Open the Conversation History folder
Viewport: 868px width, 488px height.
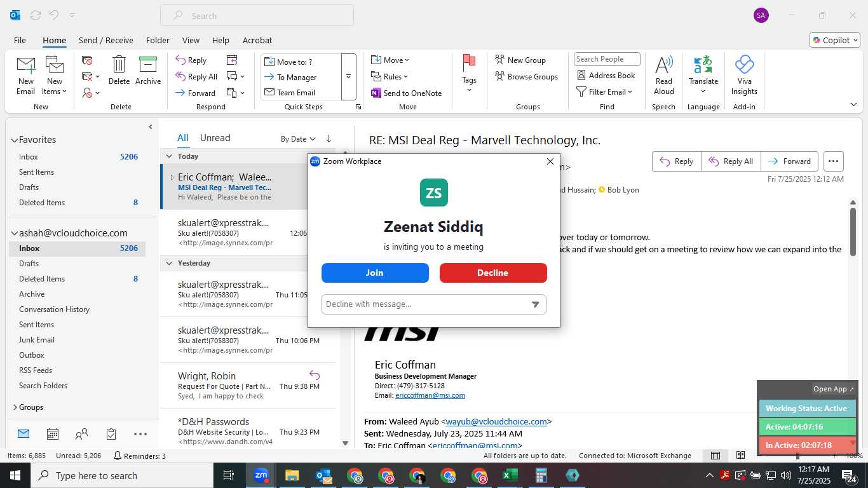(54, 309)
